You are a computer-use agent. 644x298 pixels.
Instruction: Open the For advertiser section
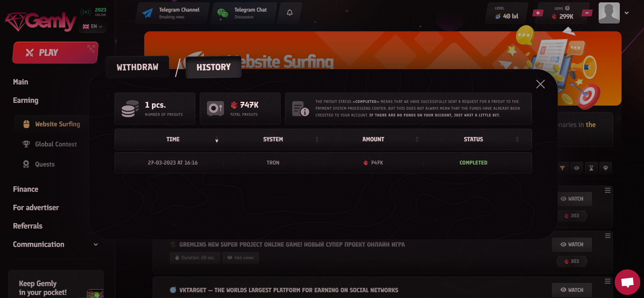(x=36, y=207)
